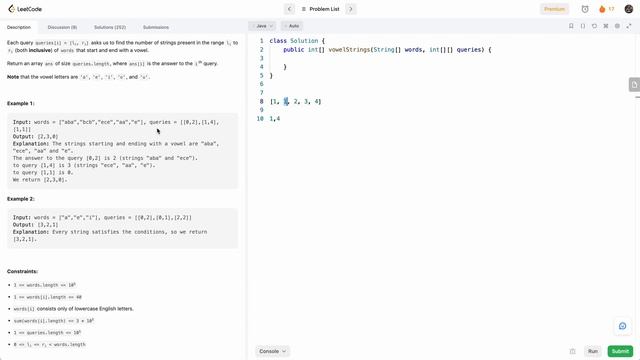Click 'We return [2,3,0].' explanation line
The width and height of the screenshot is (640, 360).
coord(40,180)
